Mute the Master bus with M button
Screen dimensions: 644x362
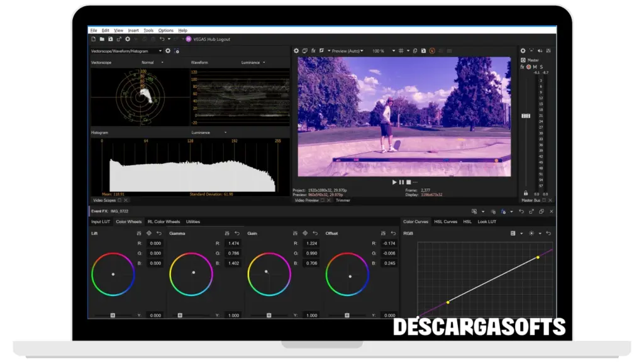pyautogui.click(x=535, y=67)
